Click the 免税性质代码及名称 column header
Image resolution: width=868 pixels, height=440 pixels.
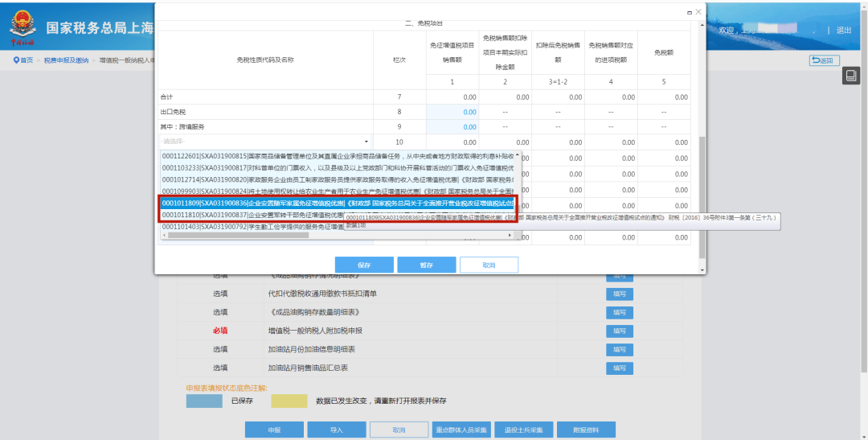click(265, 60)
